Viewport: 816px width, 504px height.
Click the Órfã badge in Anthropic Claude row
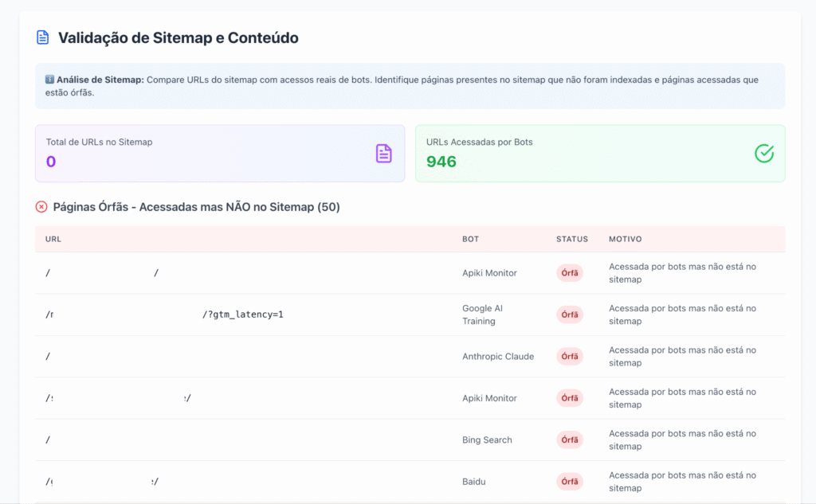point(570,356)
